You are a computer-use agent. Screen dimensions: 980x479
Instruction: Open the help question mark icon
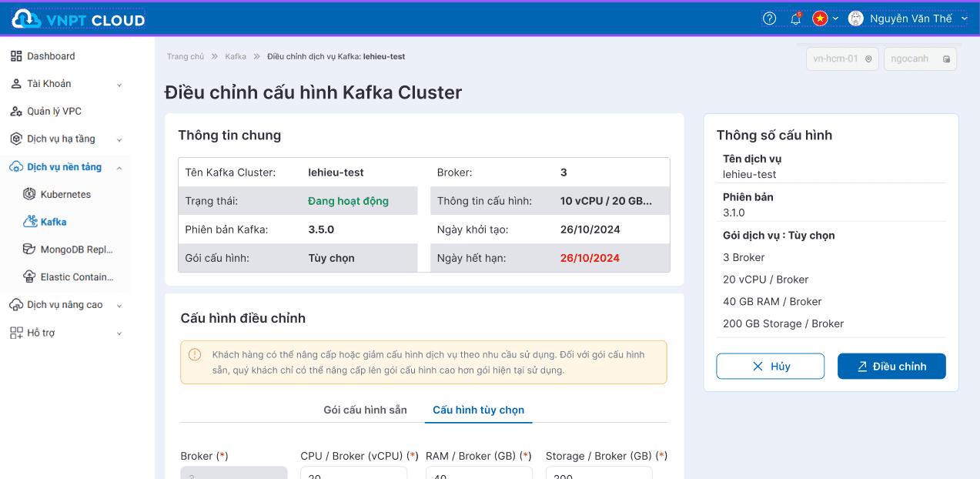769,18
